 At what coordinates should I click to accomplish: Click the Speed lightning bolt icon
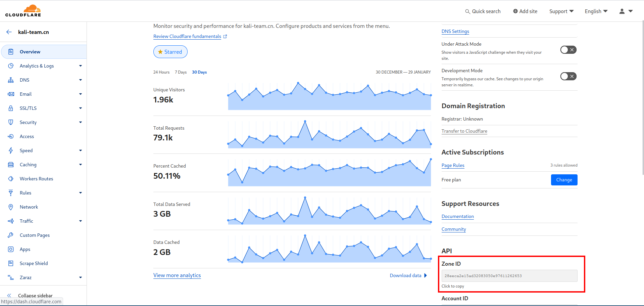pyautogui.click(x=11, y=150)
